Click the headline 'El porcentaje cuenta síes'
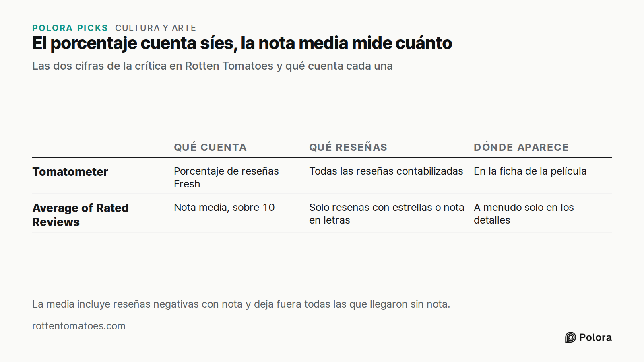644x362 pixels. click(242, 43)
